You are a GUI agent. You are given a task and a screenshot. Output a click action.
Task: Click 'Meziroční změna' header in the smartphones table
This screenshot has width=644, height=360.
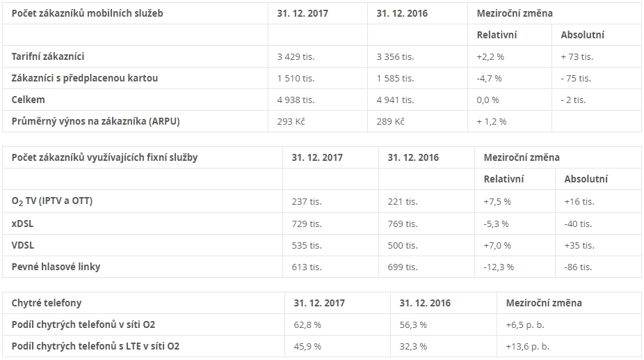[544, 303]
